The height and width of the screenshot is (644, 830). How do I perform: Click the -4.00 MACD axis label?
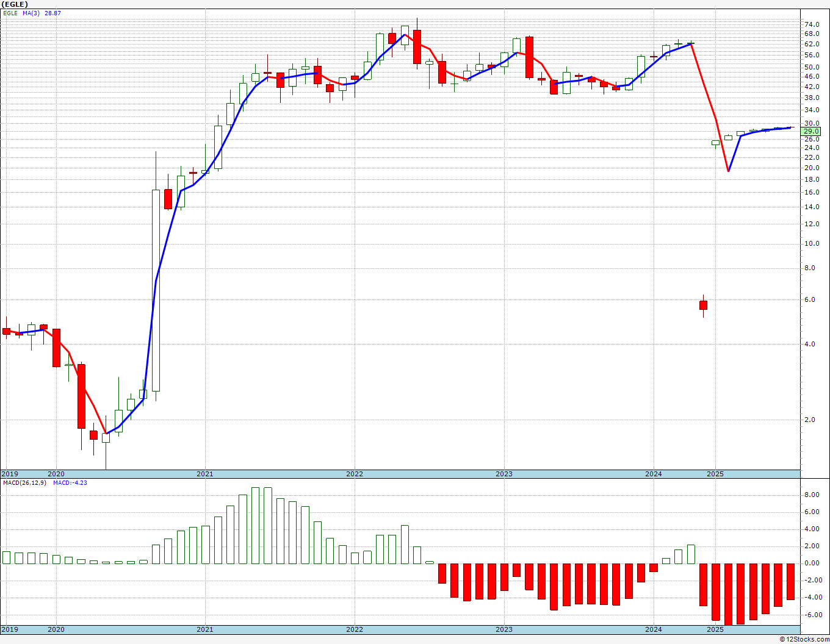812,597
